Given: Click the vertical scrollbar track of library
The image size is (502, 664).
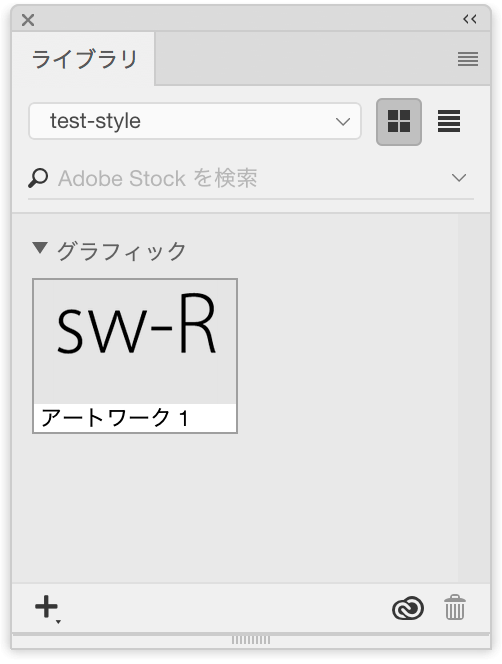Looking at the screenshot, I should (474, 398).
